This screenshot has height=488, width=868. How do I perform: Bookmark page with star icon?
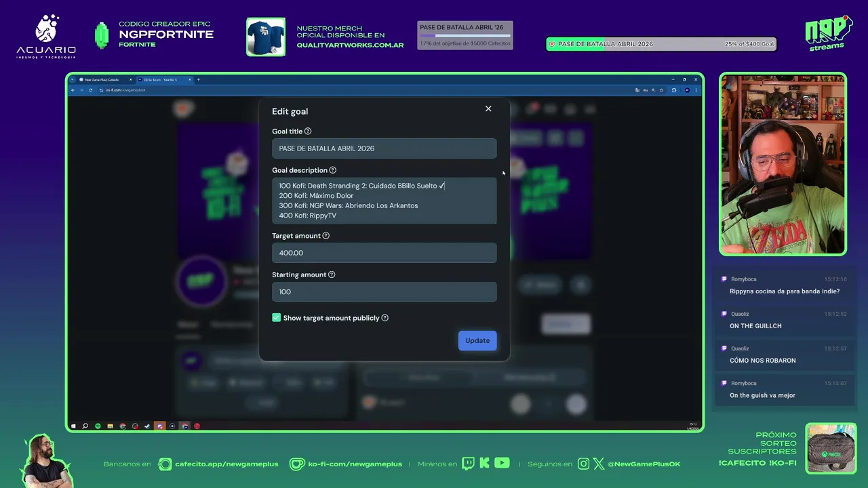[661, 90]
